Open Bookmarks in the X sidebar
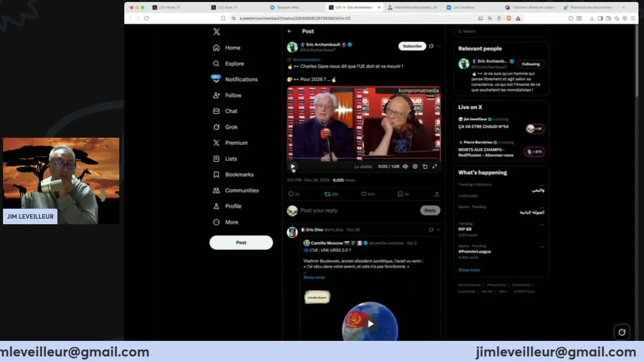The width and height of the screenshot is (644, 362). coord(233,174)
